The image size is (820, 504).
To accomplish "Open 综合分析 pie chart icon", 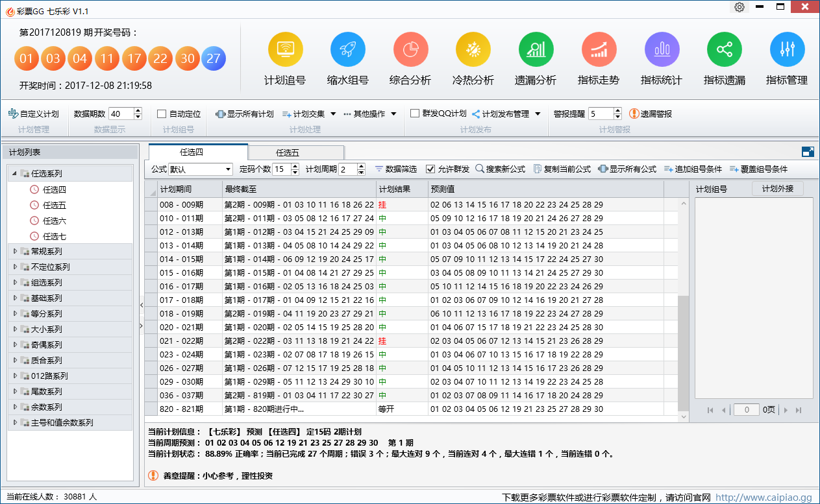I will (x=410, y=50).
